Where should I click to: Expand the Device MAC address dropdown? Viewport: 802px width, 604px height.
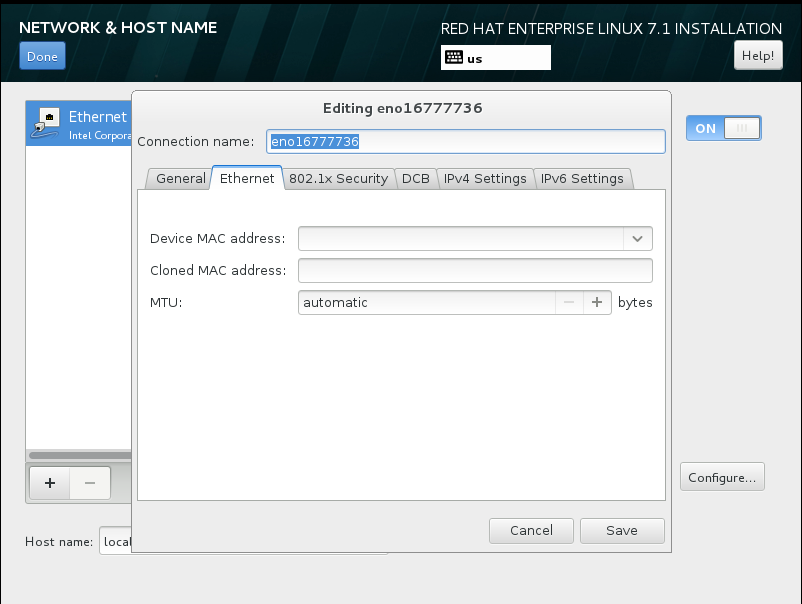[x=637, y=239]
